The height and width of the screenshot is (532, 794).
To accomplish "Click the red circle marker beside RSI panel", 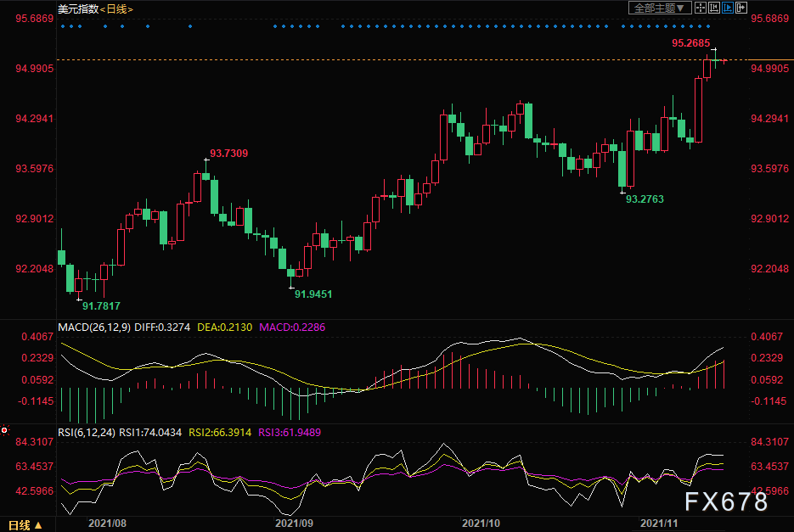I will click(x=4, y=430).
